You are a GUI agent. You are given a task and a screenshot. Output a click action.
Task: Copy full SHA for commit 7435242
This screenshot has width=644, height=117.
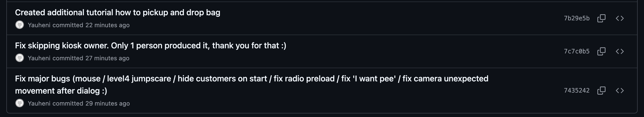[601, 91]
